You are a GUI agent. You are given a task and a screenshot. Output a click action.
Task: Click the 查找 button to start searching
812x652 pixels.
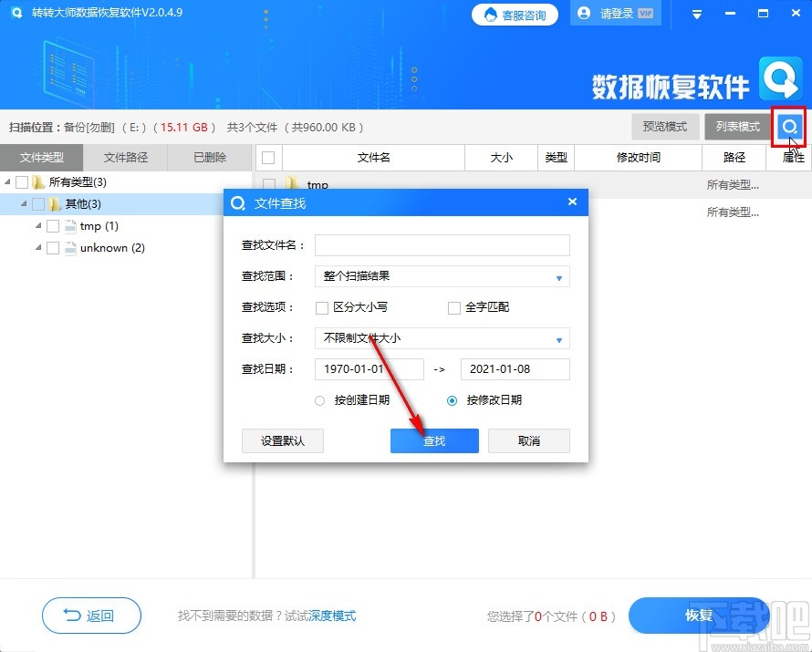click(x=434, y=440)
